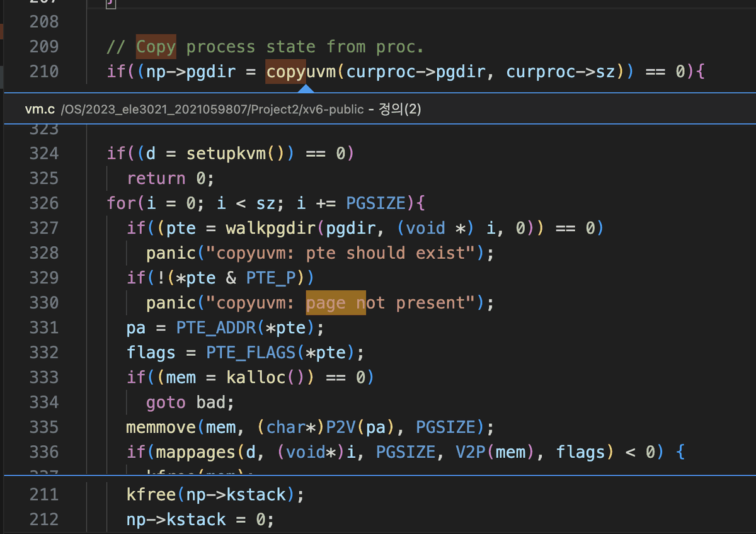Click line number 329 in peek gutter

pos(44,278)
